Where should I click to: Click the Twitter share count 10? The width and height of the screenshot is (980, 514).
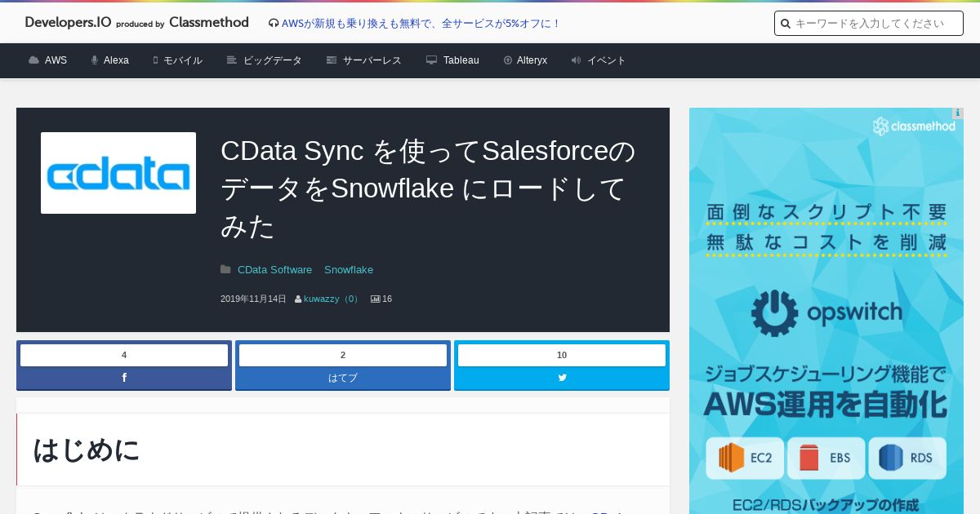(x=562, y=355)
